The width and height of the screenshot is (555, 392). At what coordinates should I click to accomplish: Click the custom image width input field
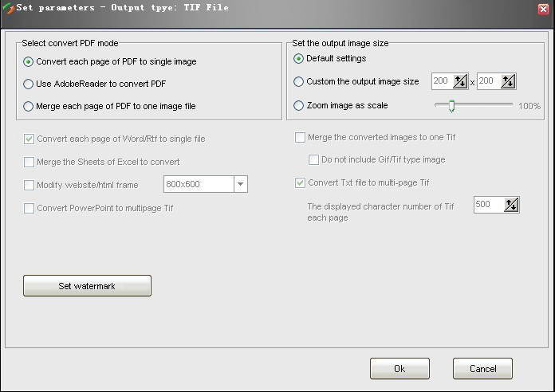(442, 81)
